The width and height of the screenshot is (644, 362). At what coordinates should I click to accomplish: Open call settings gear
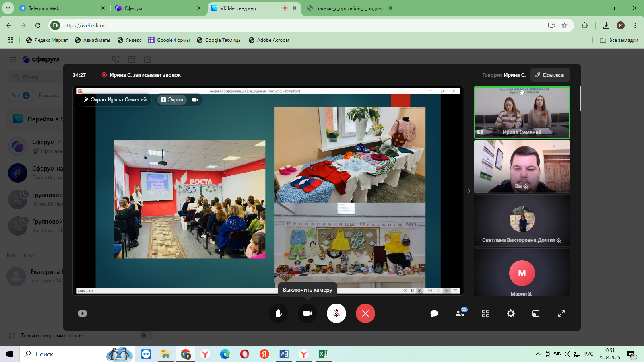tap(511, 313)
